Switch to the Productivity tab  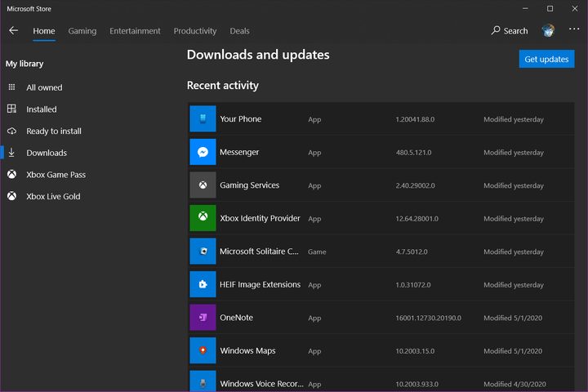point(195,31)
